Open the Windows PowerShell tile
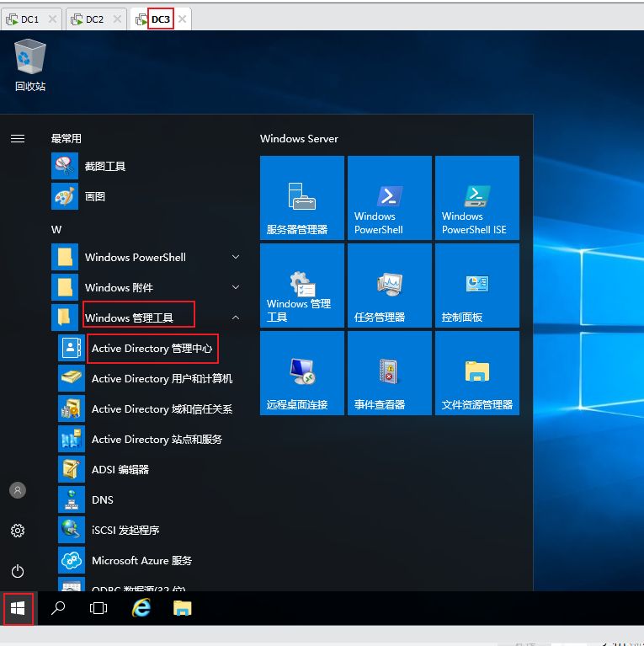Image resolution: width=644 pixels, height=646 pixels. [390, 198]
